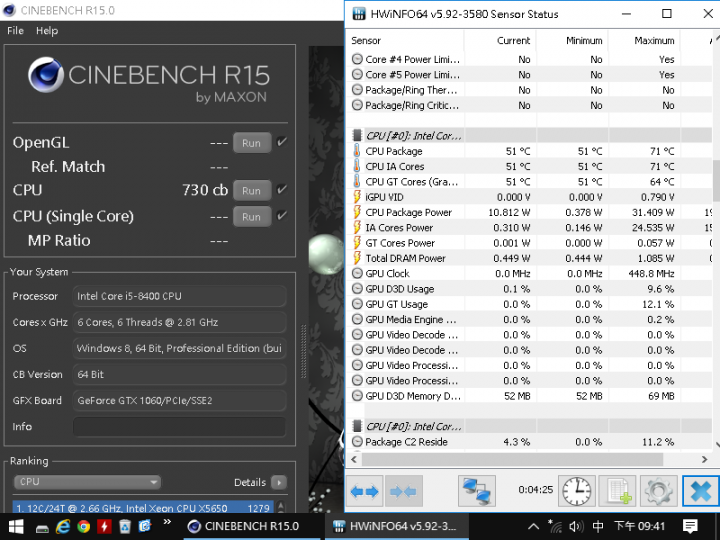Open the Cinebench File menu
The image size is (720, 540).
tap(15, 31)
